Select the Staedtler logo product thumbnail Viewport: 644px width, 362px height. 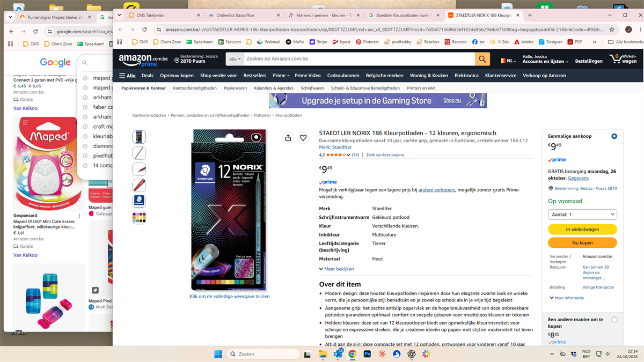coord(139,201)
